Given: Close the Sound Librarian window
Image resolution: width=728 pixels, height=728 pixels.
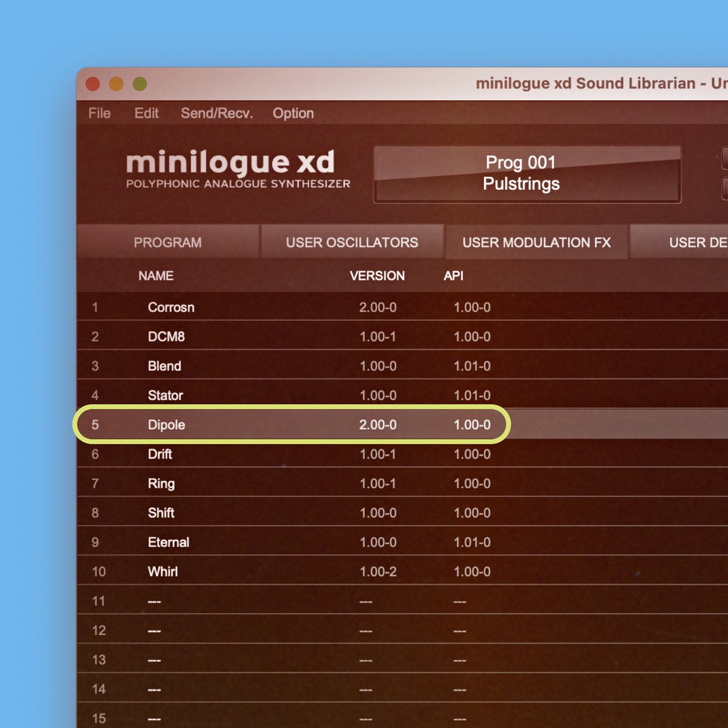Looking at the screenshot, I should click(93, 84).
